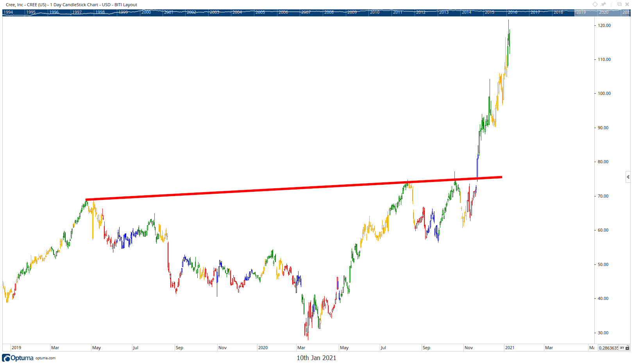
Task: Click the '10th Jan 2021' date text
Action: [316, 358]
